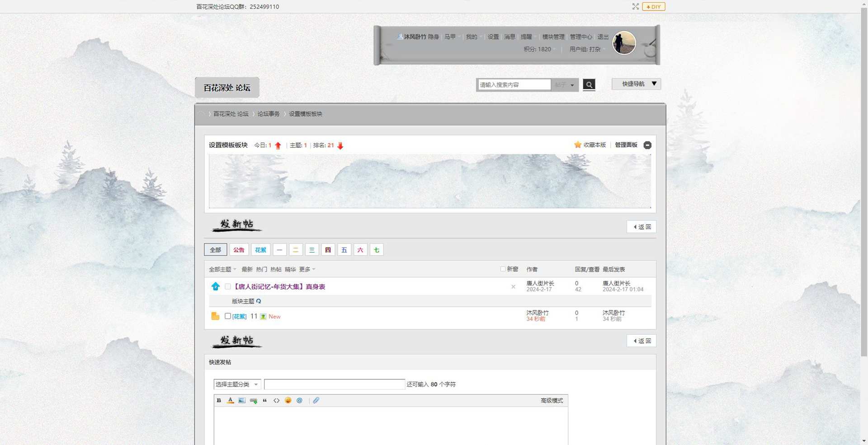Click the bold formatting icon

219,400
